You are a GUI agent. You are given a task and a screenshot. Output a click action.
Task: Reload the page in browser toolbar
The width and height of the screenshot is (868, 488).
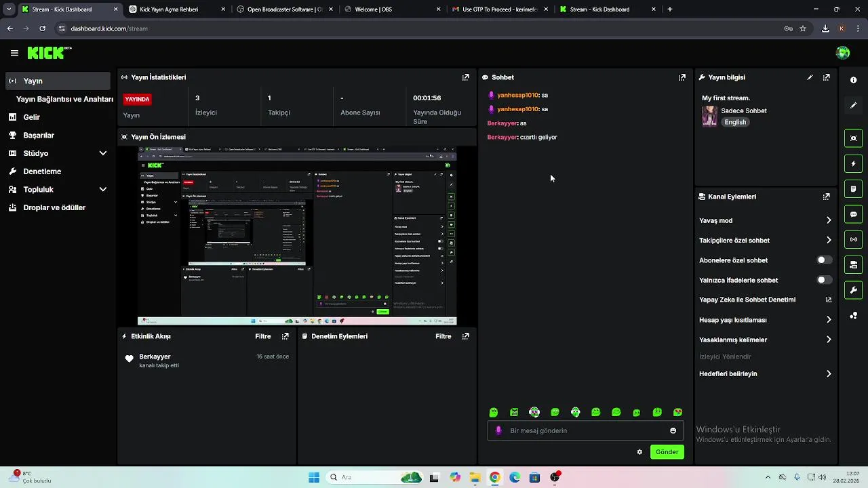42,28
